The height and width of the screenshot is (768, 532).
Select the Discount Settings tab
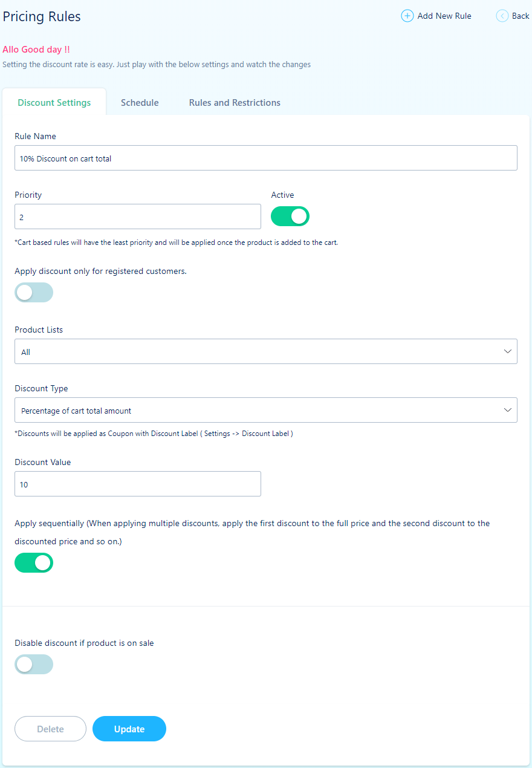click(54, 103)
